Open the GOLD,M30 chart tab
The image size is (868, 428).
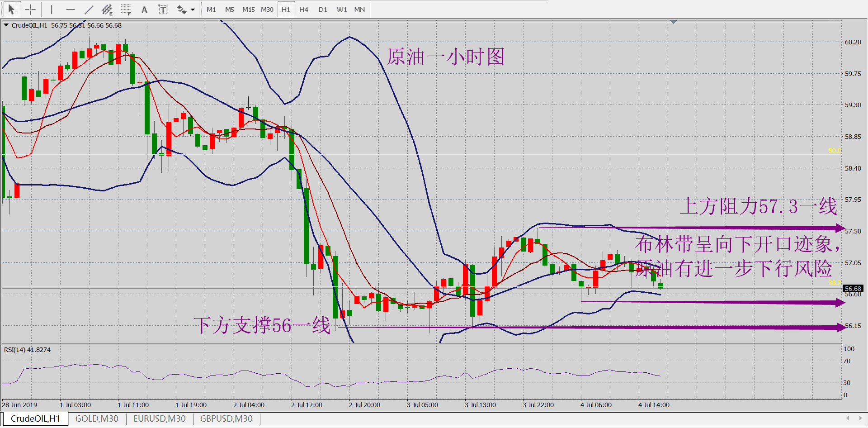point(97,418)
